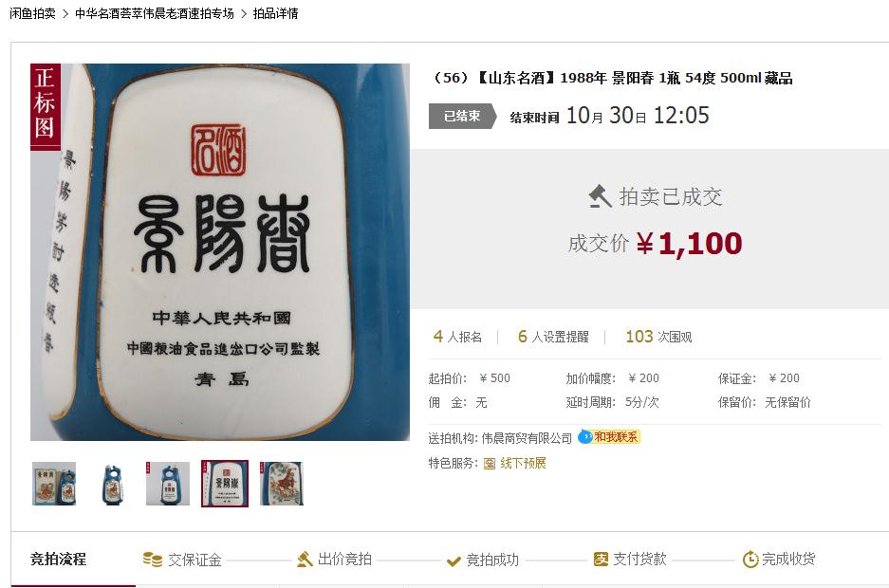Viewport: 889px width, 588px height.
Task: Click the gavel icon for 出价竞拍
Action: tap(305, 560)
